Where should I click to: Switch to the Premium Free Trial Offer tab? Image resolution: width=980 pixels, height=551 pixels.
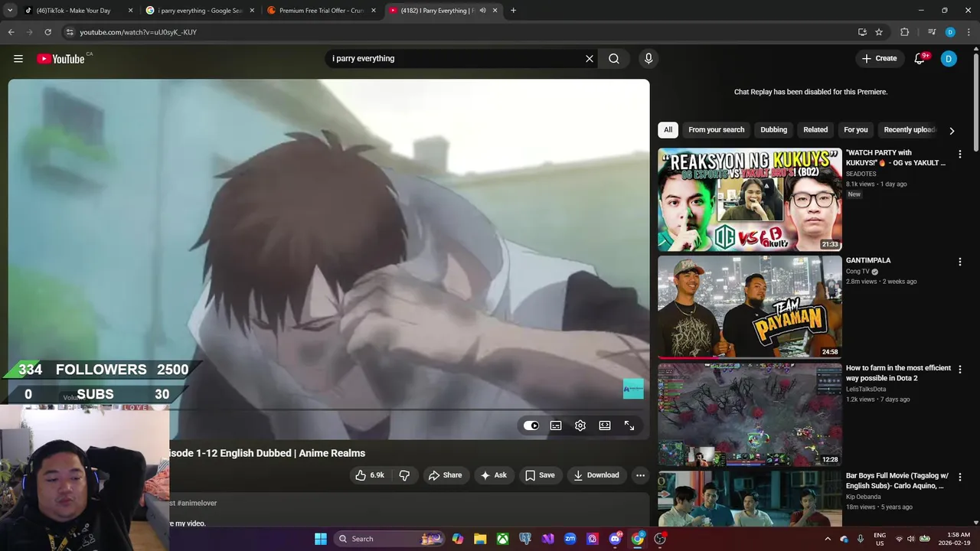pyautogui.click(x=320, y=11)
